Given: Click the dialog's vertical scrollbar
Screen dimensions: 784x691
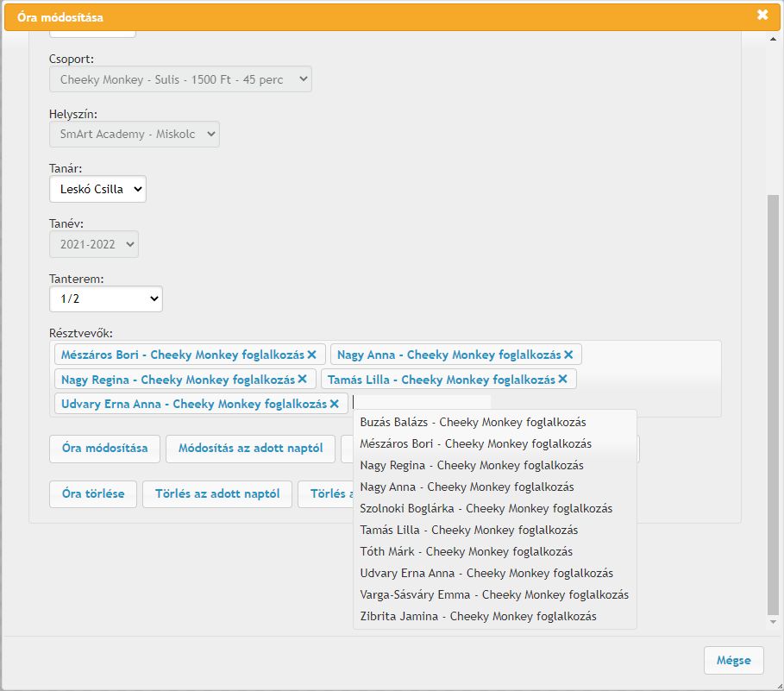Looking at the screenshot, I should 773,388.
